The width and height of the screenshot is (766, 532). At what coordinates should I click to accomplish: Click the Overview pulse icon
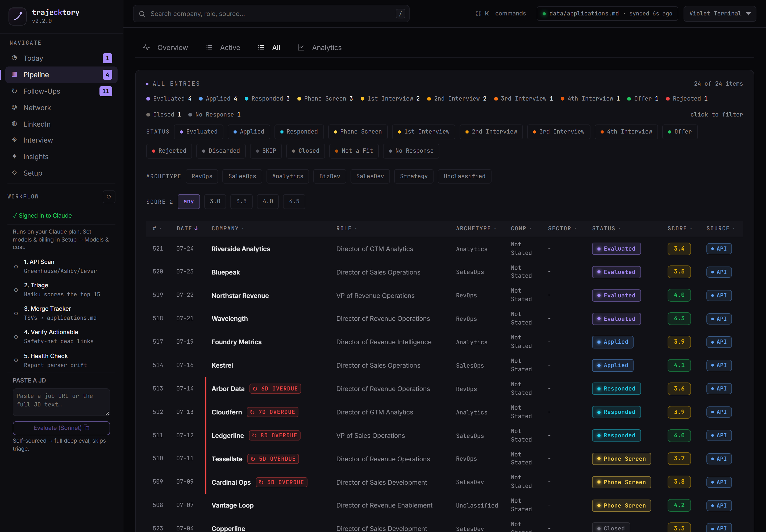[x=146, y=47]
